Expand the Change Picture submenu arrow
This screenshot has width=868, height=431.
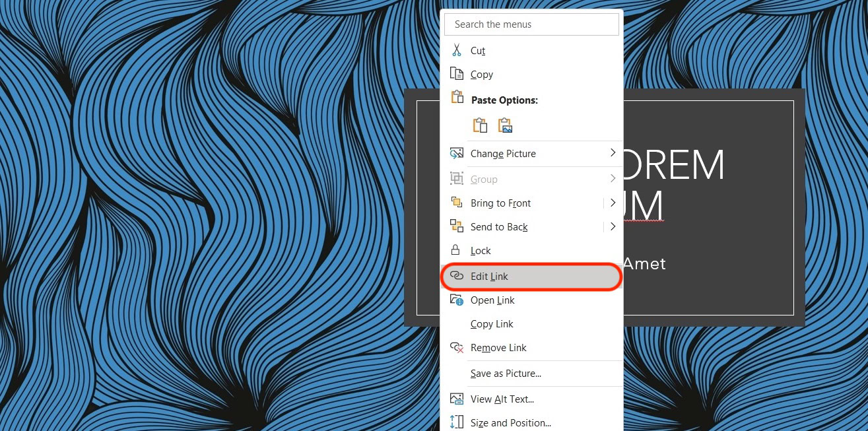613,153
